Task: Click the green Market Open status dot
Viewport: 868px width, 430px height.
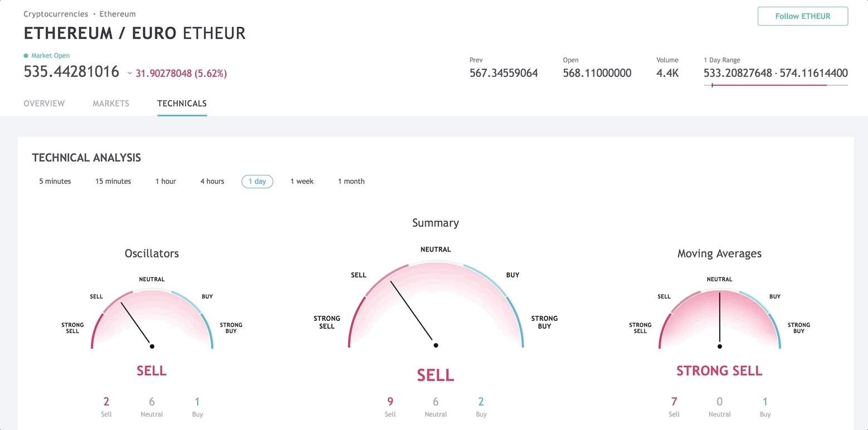Action: (26, 56)
